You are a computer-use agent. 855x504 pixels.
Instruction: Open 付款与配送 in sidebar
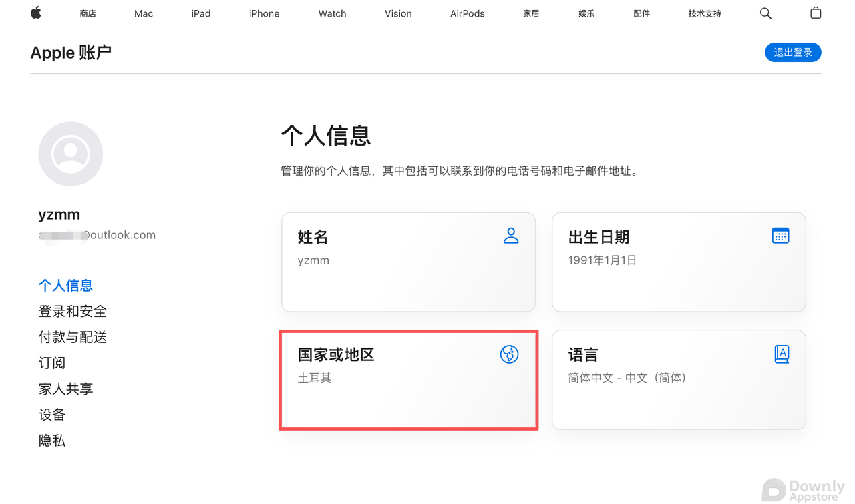click(x=73, y=338)
